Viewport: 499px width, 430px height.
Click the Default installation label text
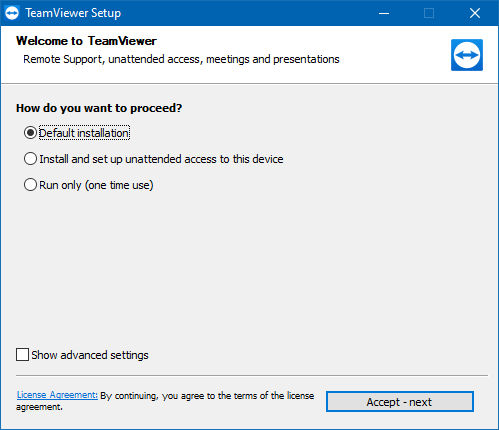(84, 133)
